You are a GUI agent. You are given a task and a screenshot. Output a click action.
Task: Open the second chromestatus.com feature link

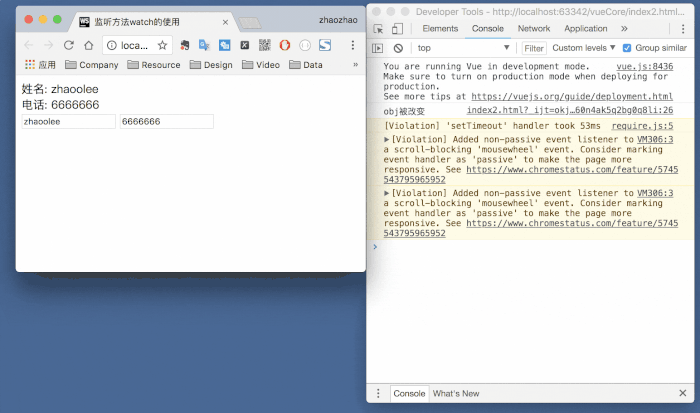(572, 223)
